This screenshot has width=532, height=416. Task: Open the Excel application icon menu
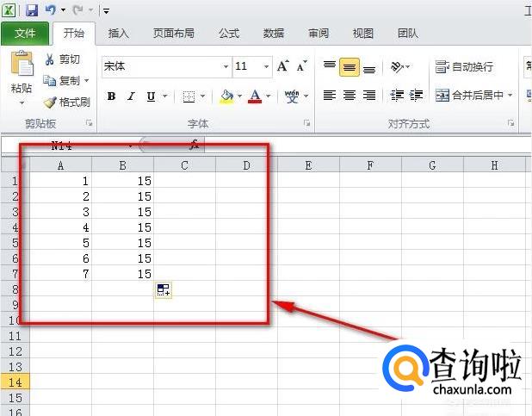click(x=9, y=10)
